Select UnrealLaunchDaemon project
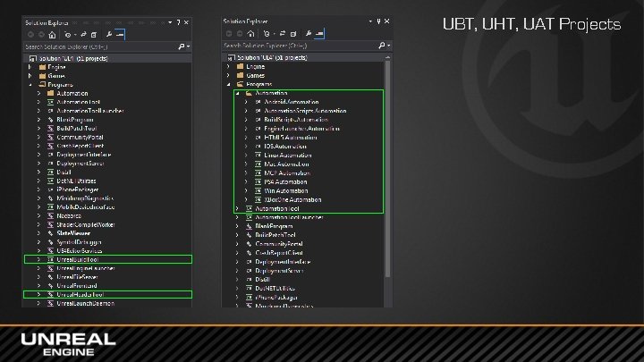 (86, 303)
